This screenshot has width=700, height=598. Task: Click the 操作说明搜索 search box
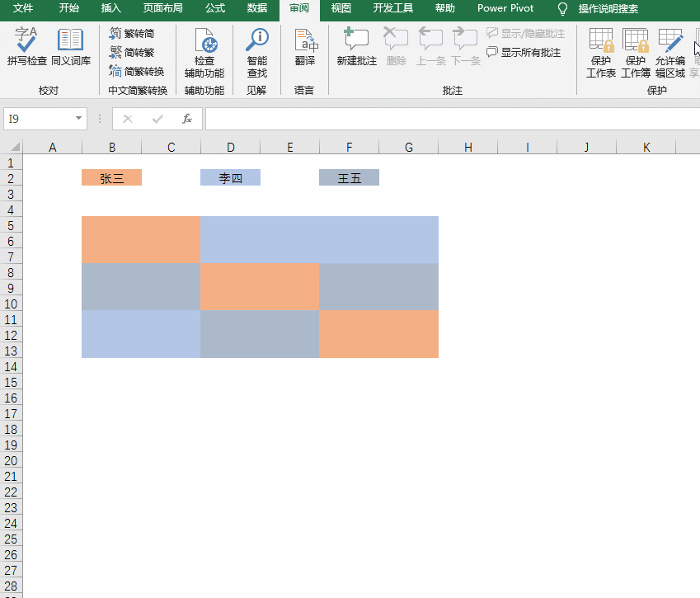click(608, 8)
